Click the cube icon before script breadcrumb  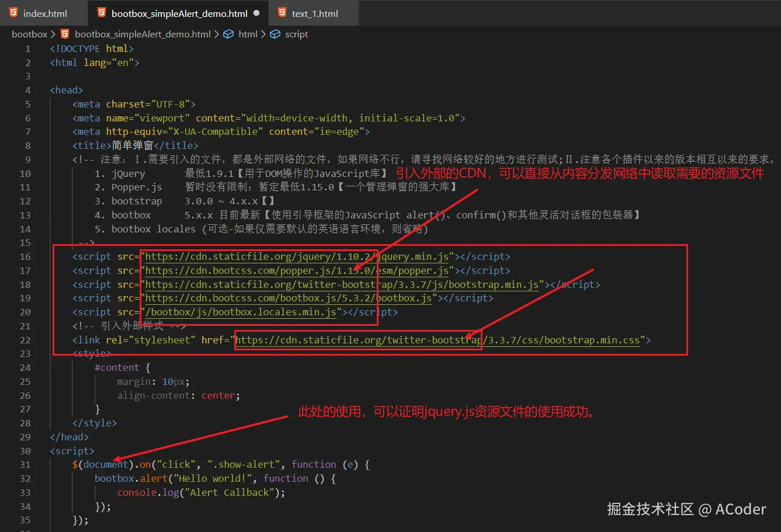275,34
